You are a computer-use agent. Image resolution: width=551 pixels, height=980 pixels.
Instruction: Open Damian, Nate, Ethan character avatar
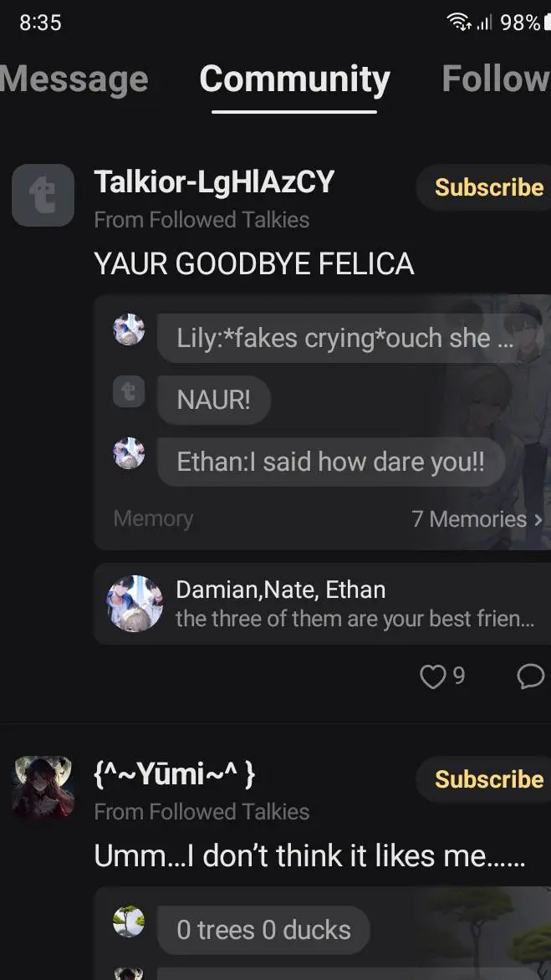pos(135,603)
